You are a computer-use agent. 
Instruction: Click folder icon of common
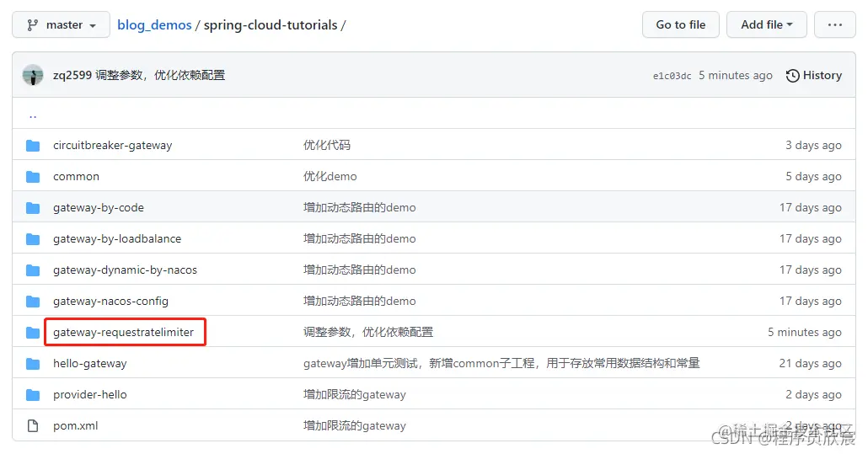coord(33,176)
